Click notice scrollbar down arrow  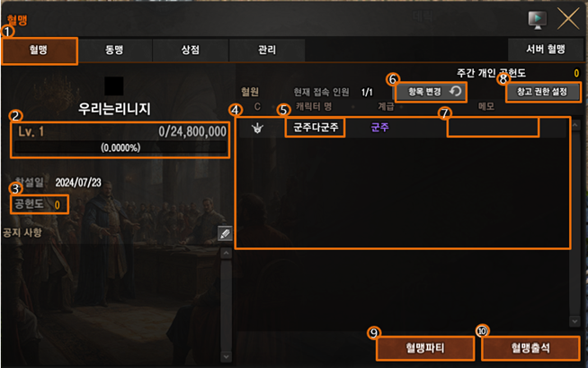(227, 356)
